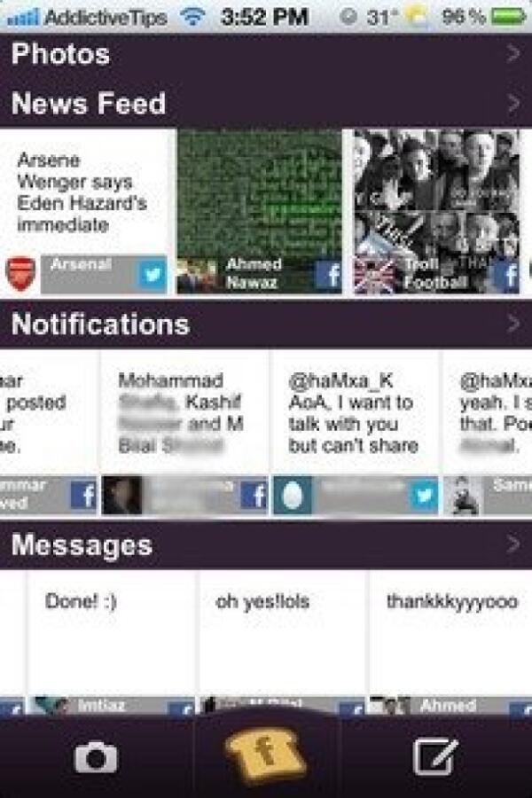Open the camera from the bottom bar
This screenshot has height=798, width=532.
96,757
